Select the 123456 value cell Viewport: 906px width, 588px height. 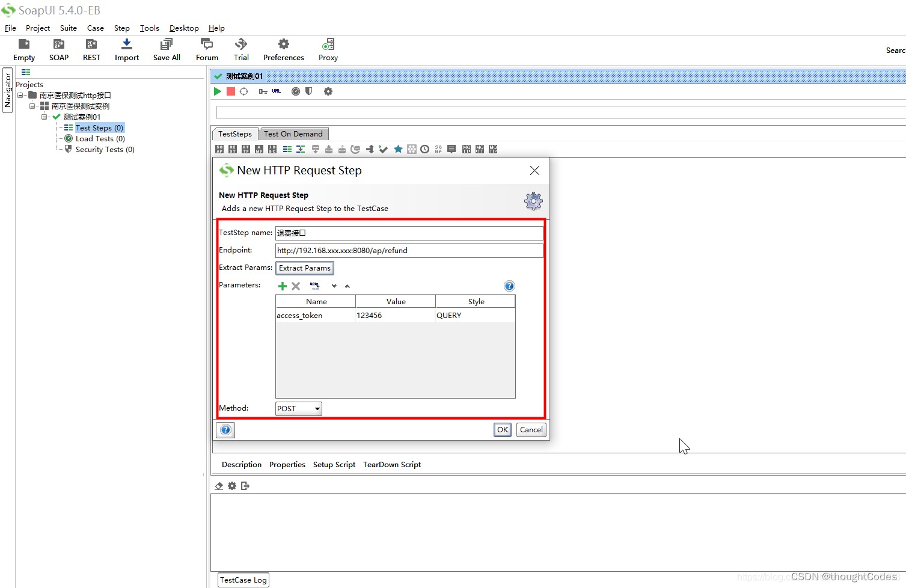pyautogui.click(x=396, y=316)
